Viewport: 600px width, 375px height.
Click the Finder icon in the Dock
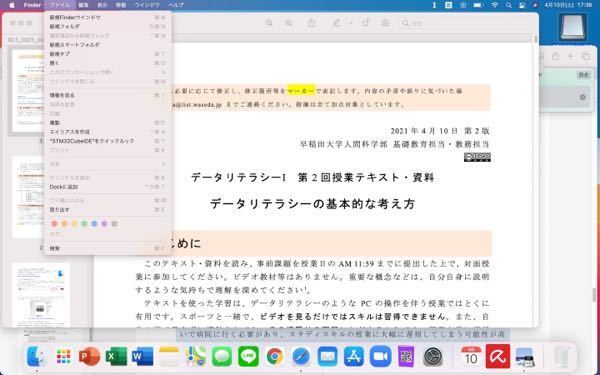[x=37, y=356]
